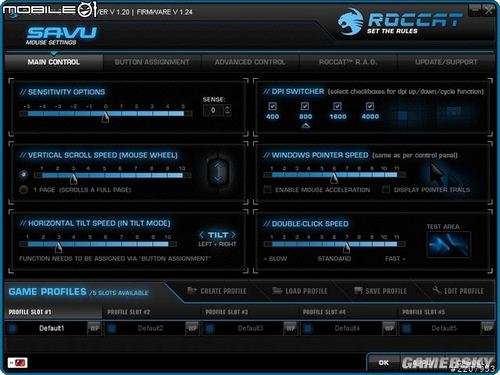
Task: Enable display pointer trails checkbox
Action: pyautogui.click(x=386, y=189)
